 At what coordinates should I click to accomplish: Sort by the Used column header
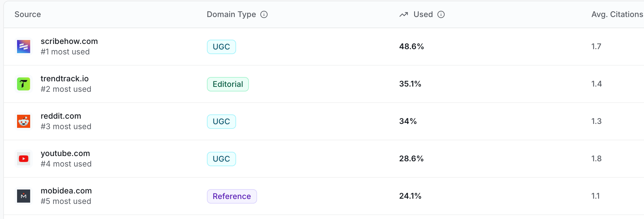click(423, 14)
